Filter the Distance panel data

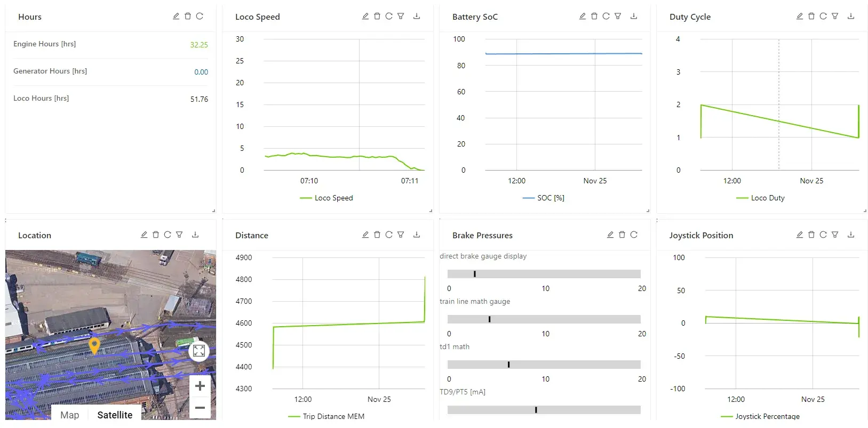coord(401,235)
